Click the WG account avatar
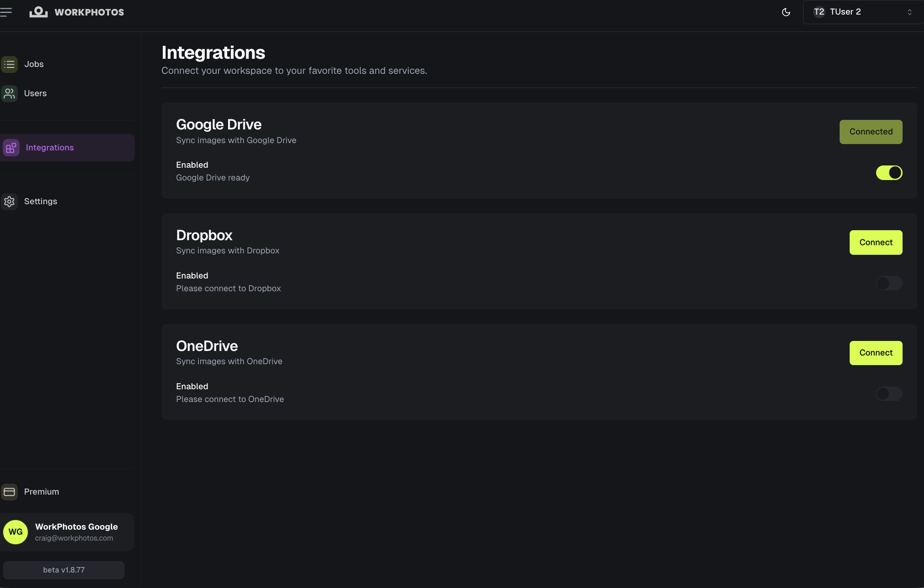 (16, 532)
